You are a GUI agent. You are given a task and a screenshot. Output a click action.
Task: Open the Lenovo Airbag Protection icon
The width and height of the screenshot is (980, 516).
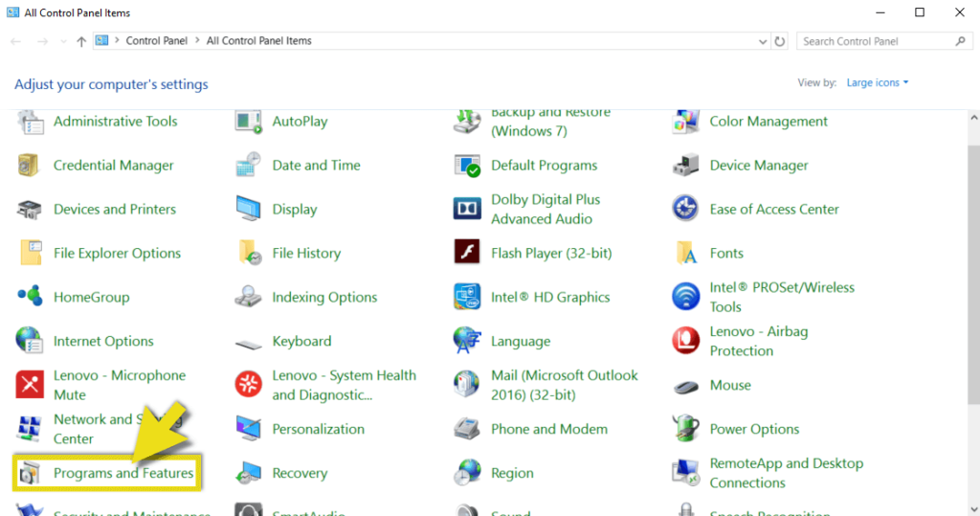click(x=685, y=341)
